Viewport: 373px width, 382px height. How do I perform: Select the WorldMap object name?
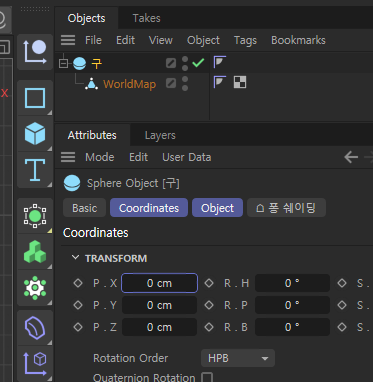click(129, 84)
